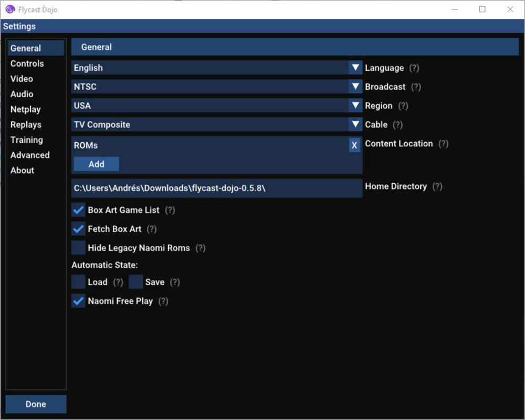The image size is (525, 420).
Task: Click the Done button
Action: coord(36,404)
